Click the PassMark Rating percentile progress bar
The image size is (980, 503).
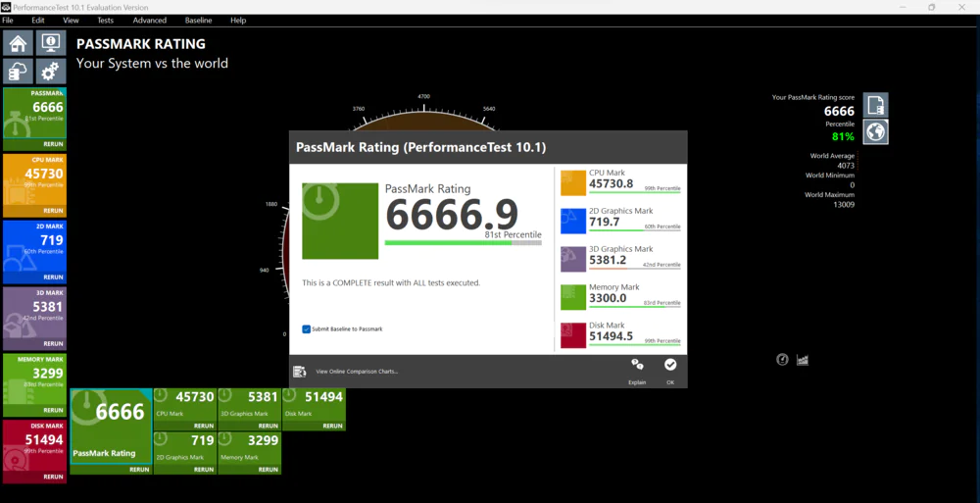pyautogui.click(x=464, y=243)
